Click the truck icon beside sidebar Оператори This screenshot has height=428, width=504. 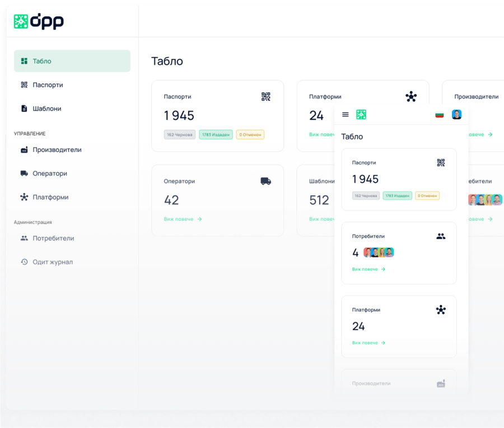[24, 173]
